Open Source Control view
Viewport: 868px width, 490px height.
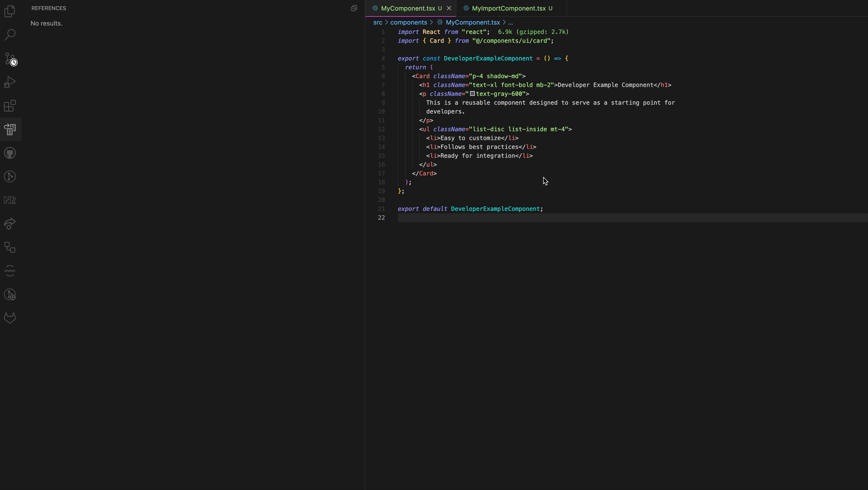click(x=10, y=58)
